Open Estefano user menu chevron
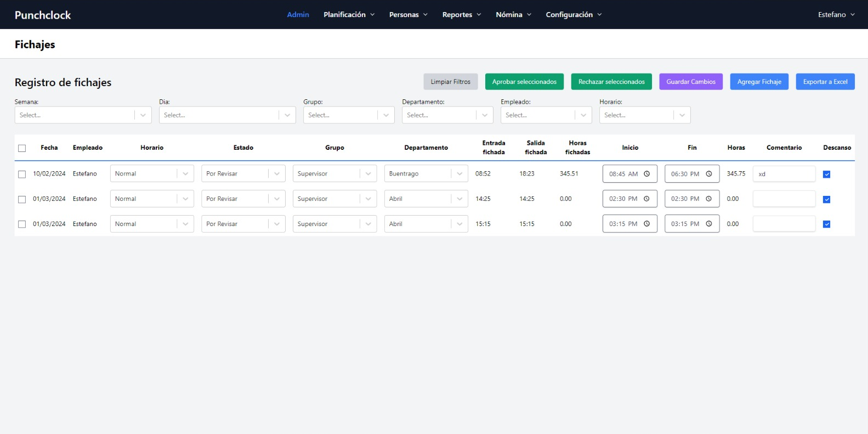Image resolution: width=868 pixels, height=434 pixels. click(x=852, y=15)
